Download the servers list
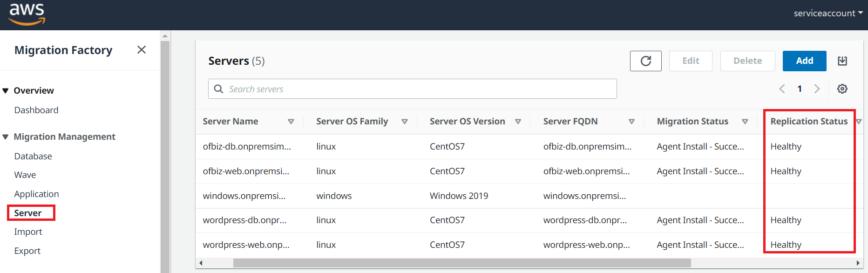The width and height of the screenshot is (868, 273). coord(842,61)
